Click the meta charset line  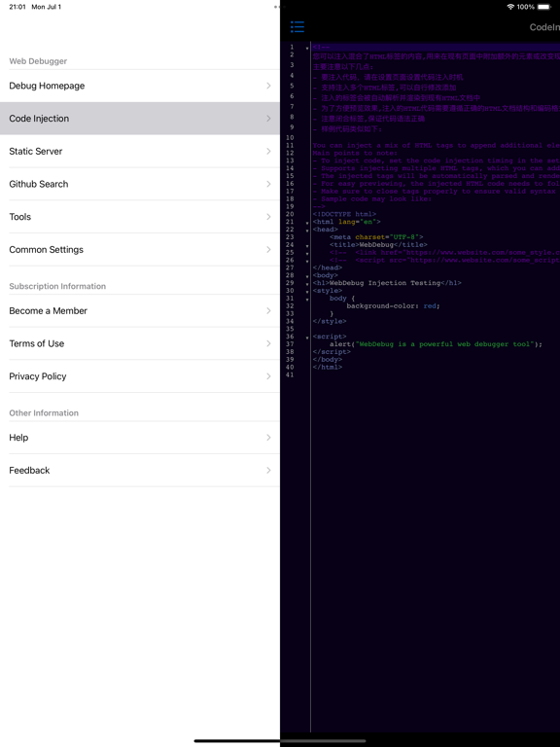pyautogui.click(x=376, y=237)
